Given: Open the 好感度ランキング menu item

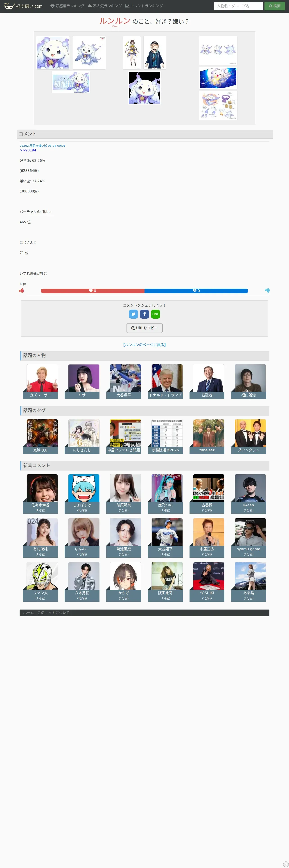Looking at the screenshot, I should pos(67,6).
